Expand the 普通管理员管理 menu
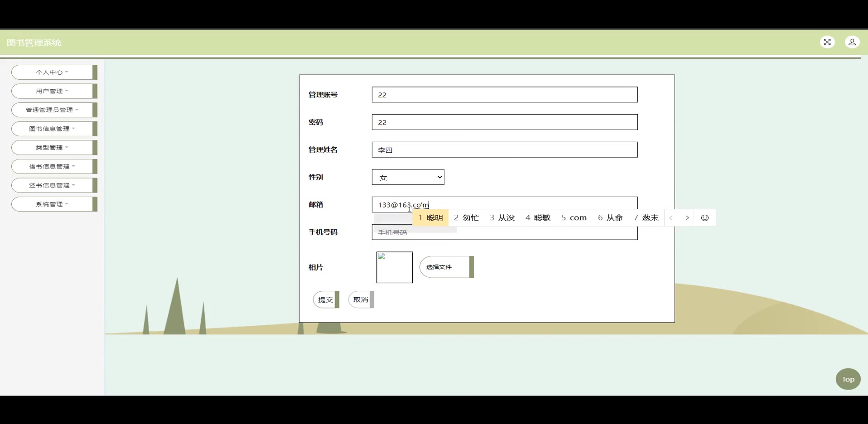This screenshot has height=424, width=868. pyautogui.click(x=54, y=110)
